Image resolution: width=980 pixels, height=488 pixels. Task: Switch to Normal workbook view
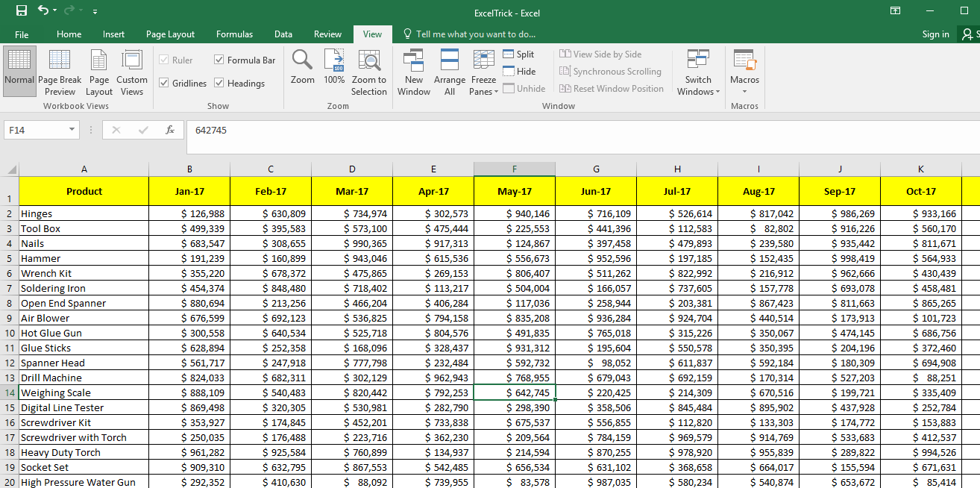click(x=19, y=72)
